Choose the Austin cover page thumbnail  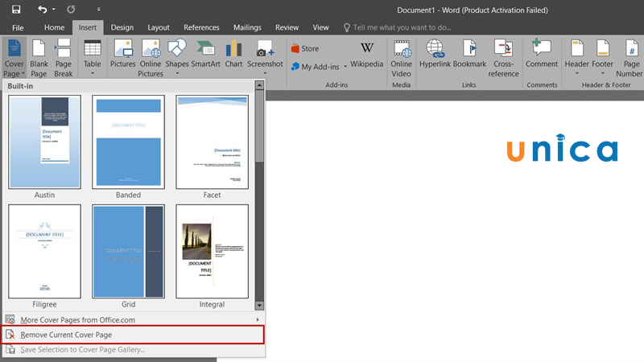pos(45,142)
